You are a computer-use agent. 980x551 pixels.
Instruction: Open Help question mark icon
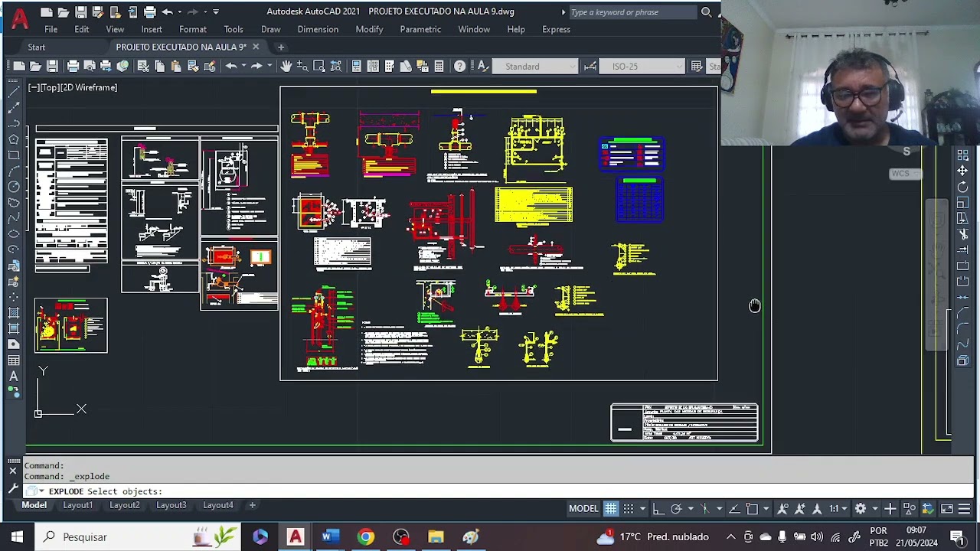[x=459, y=67]
